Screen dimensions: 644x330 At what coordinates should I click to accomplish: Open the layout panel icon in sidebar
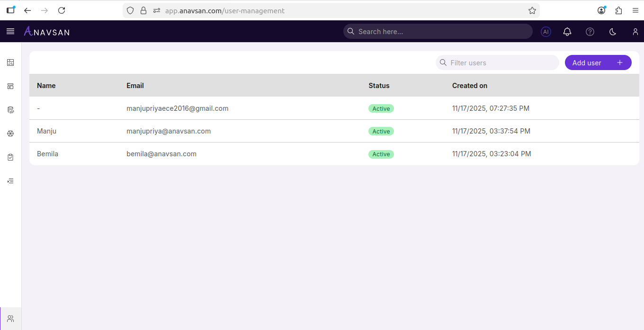click(x=10, y=86)
